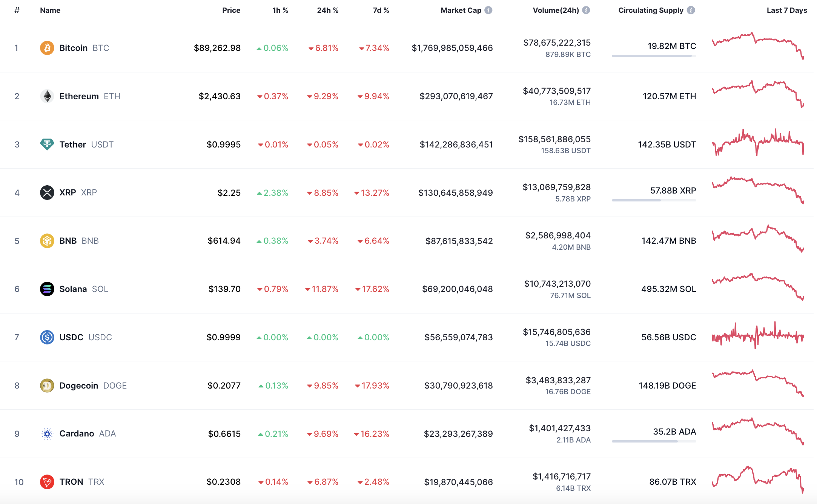Click the Cardano coin icon

click(47, 434)
